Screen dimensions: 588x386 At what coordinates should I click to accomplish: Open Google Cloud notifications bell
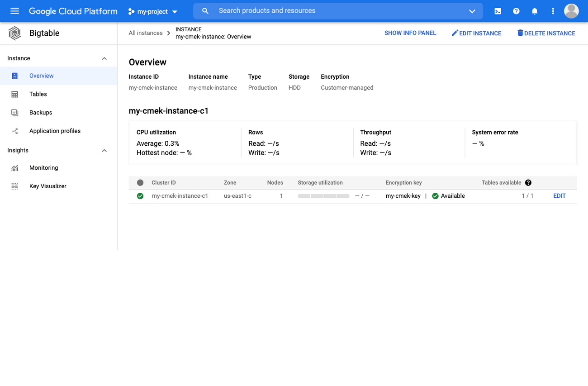tap(534, 11)
